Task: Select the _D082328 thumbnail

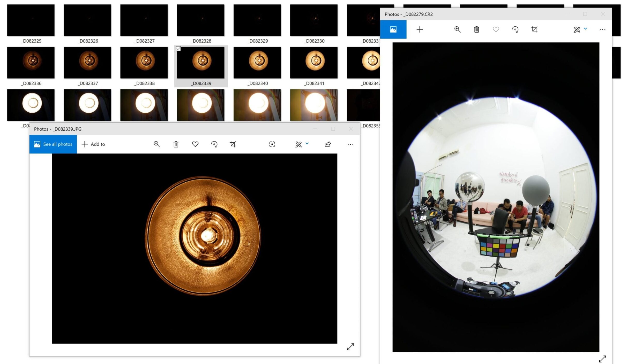Action: coord(201,20)
